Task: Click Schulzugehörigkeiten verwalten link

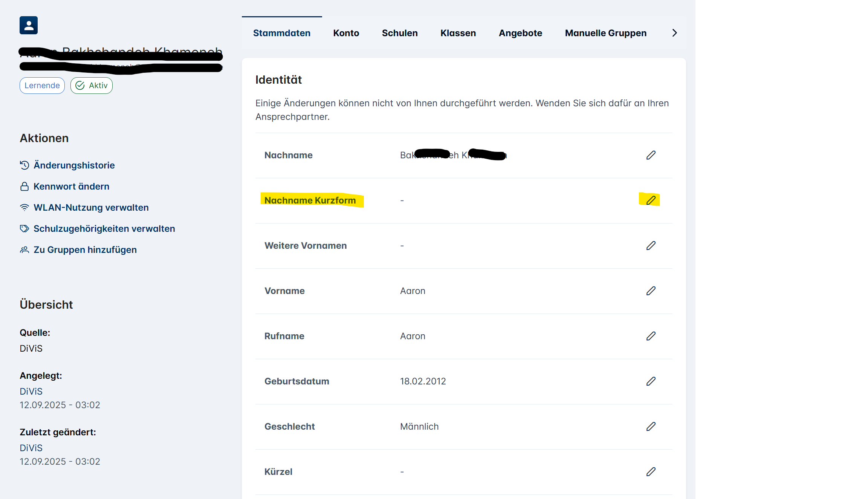Action: (104, 228)
